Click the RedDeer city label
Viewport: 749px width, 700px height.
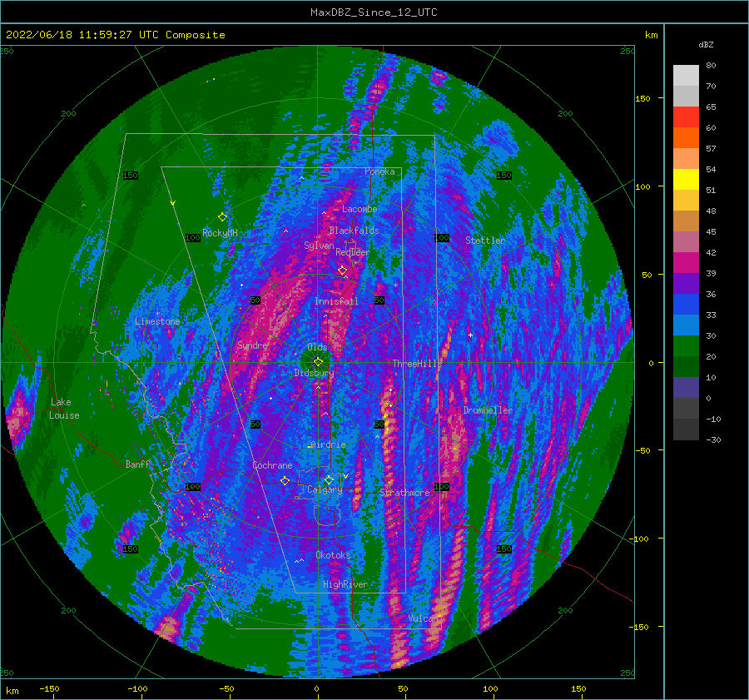353,252
